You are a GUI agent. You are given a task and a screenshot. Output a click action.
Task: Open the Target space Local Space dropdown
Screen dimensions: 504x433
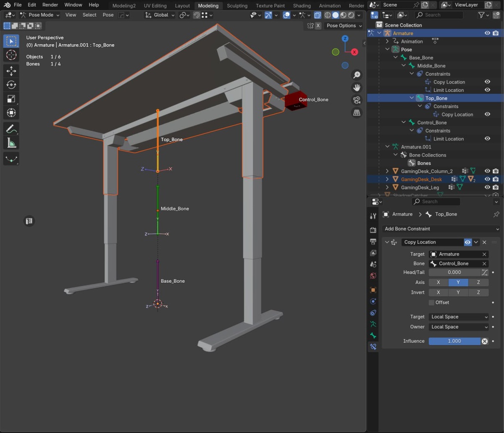point(459,317)
